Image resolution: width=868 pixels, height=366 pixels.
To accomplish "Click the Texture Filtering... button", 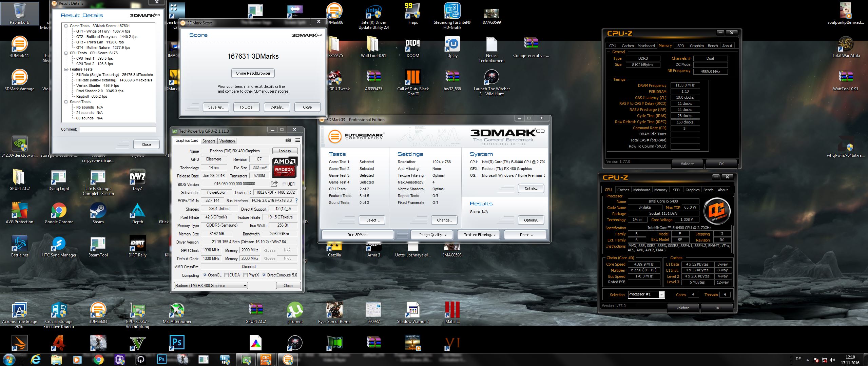I will tap(479, 235).
